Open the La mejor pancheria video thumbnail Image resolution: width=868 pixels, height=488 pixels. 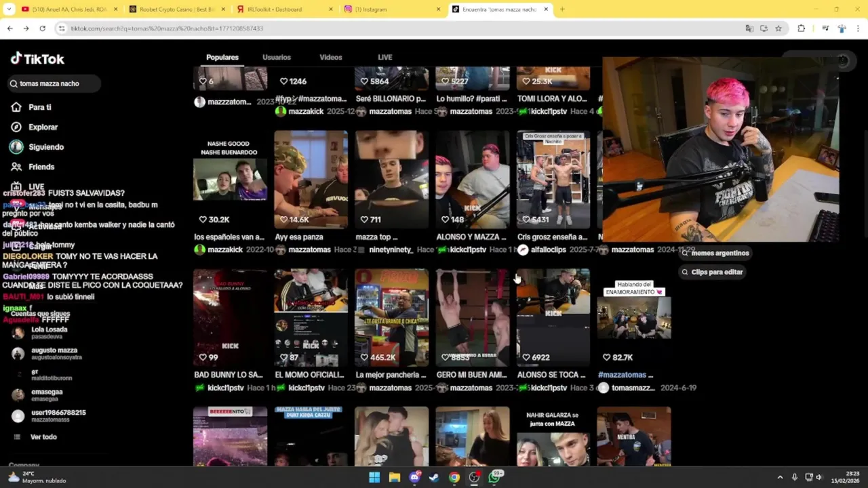(x=391, y=318)
